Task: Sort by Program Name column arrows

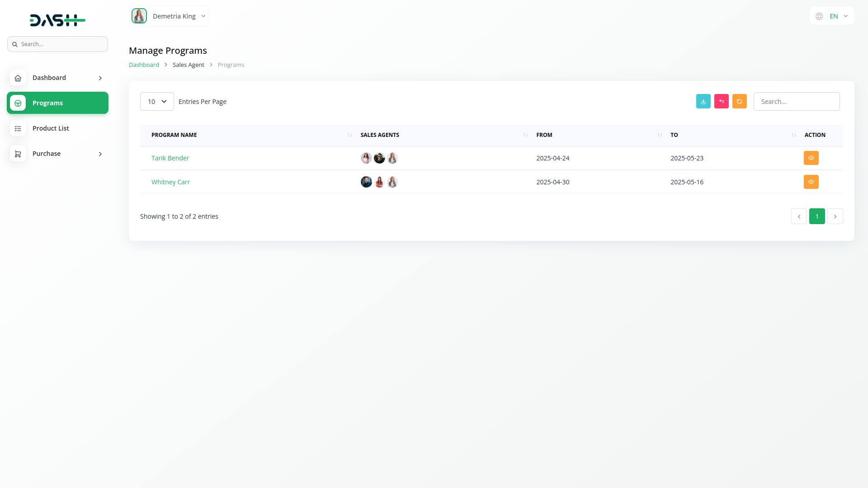Action: pos(349,135)
